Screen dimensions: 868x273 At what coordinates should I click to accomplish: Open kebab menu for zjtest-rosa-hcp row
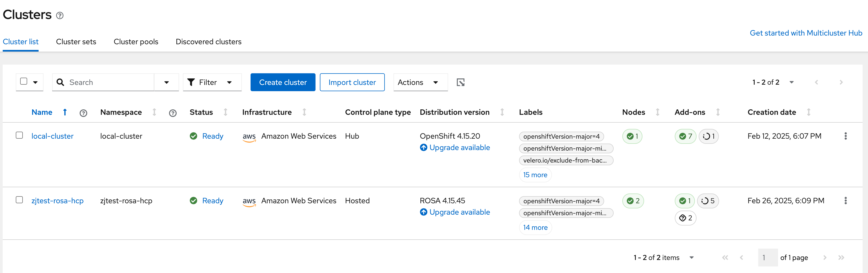click(845, 201)
